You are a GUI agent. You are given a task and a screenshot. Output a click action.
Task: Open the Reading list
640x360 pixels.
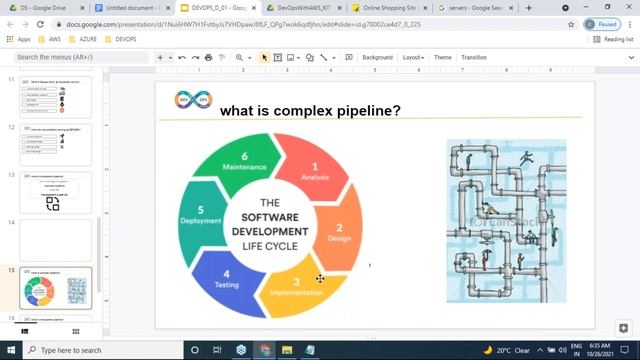click(x=613, y=39)
